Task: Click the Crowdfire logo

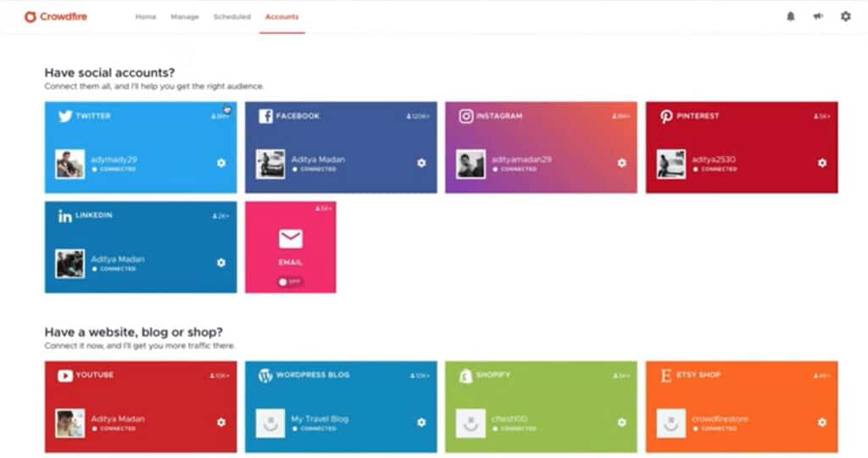Action: (55, 17)
